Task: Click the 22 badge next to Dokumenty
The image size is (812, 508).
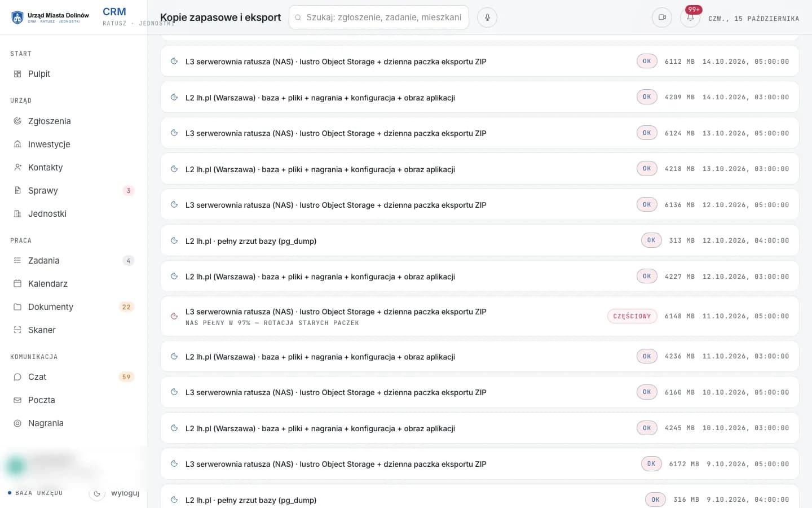Action: pos(126,307)
